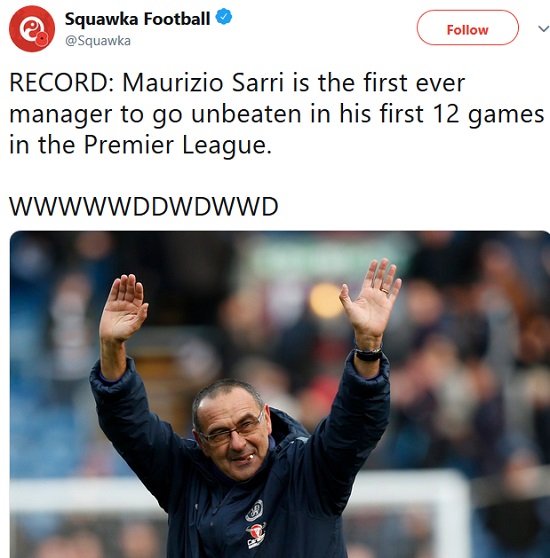The width and height of the screenshot is (550, 558).
Task: Click the blurred yellow light in the background
Action: pyautogui.click(x=326, y=301)
